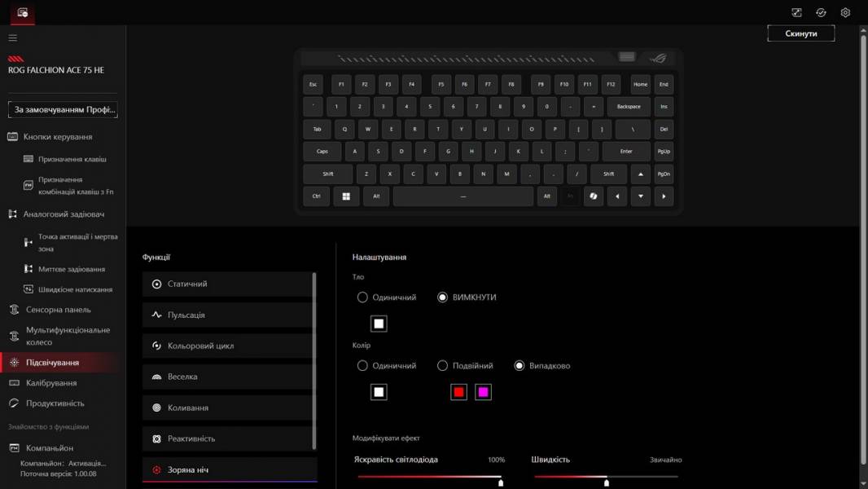Select Одиничний radio button under Тло

tap(362, 297)
